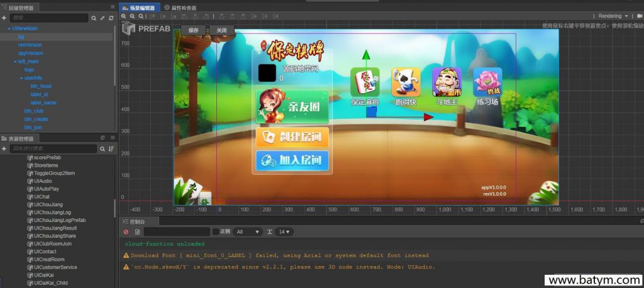Click the red X-axis gizmo arrow
Image resolution: width=644 pixels, height=288 pixels.
tap(428, 117)
